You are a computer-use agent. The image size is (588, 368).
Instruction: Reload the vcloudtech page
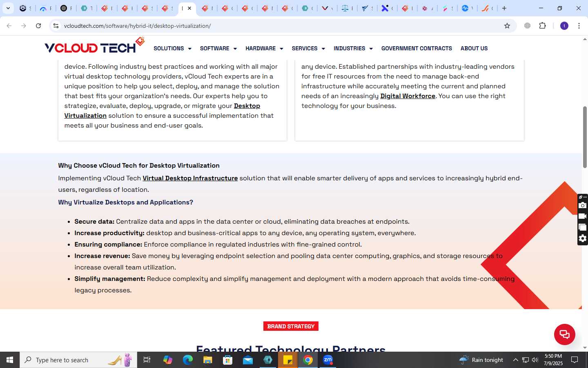(38, 26)
